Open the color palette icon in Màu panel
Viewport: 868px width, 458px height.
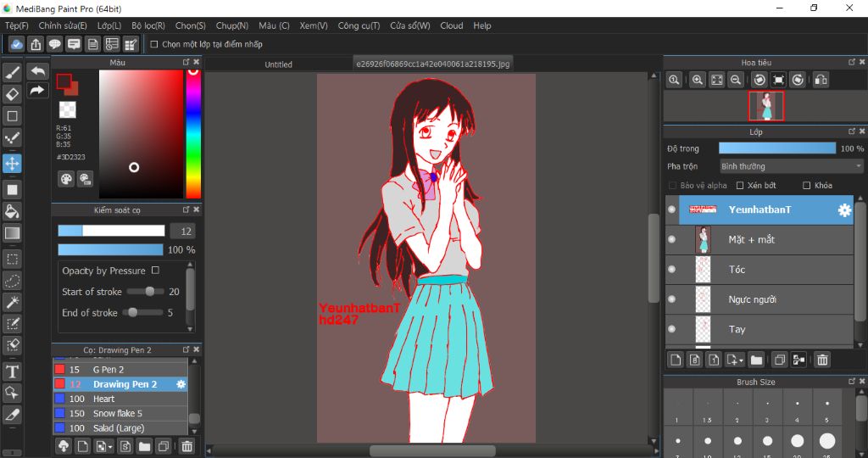[66, 179]
